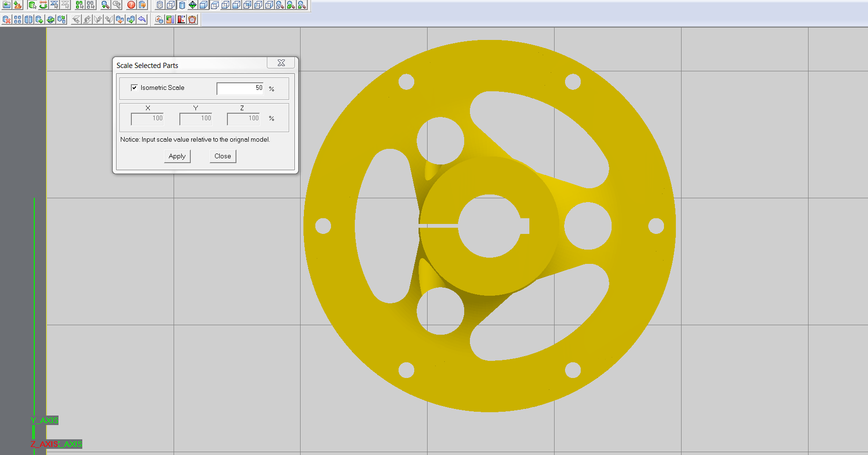This screenshot has width=868, height=455.
Task: Click the blue undo arrow icon
Action: coord(142,19)
